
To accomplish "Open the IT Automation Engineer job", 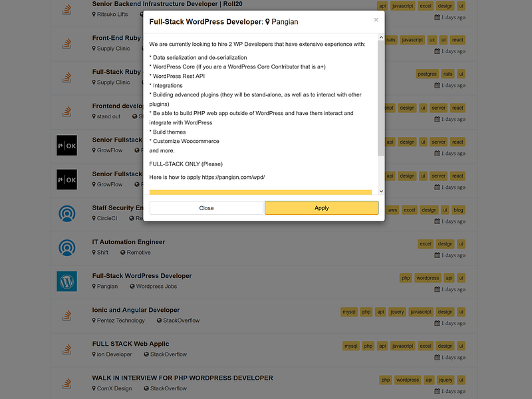I will (x=128, y=242).
